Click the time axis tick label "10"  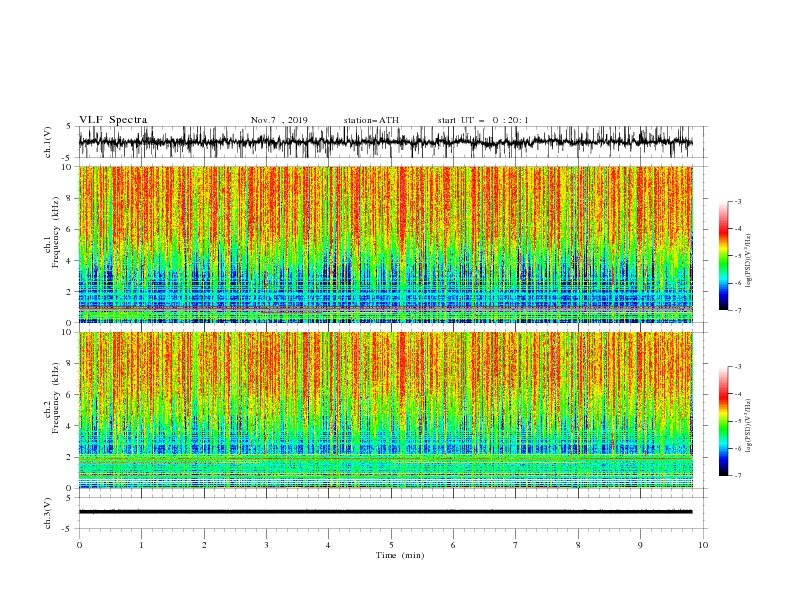click(703, 545)
